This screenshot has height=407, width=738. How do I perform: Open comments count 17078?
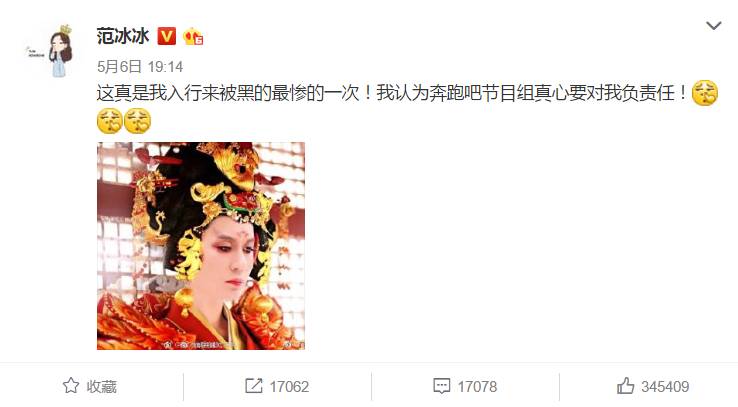[x=477, y=387]
